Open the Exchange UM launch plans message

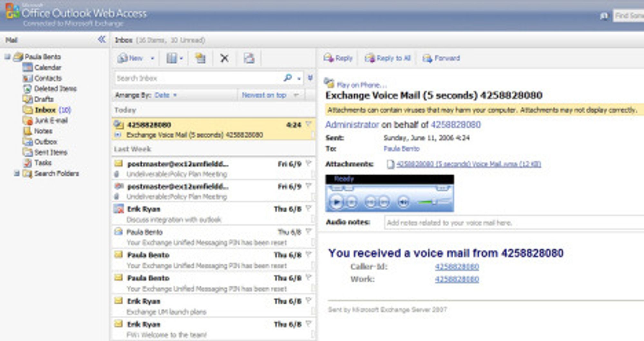(x=213, y=306)
